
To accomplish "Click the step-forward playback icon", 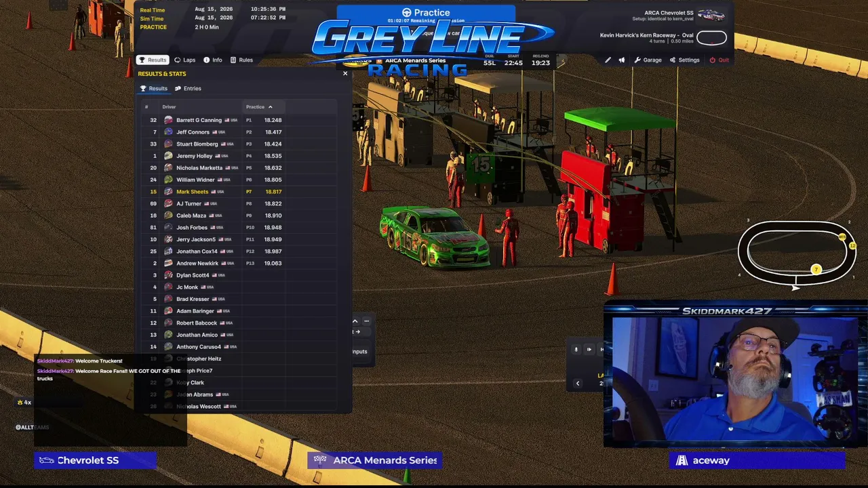I will coord(589,350).
